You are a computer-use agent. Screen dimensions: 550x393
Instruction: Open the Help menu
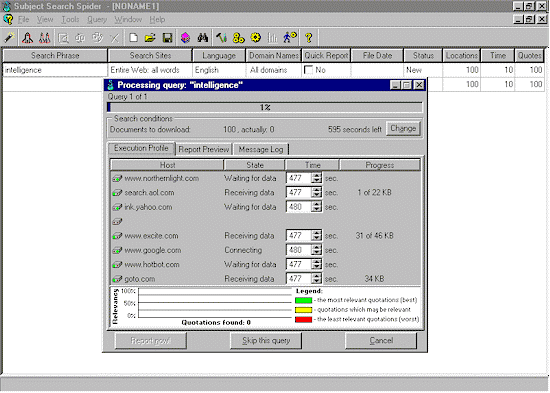point(157,20)
